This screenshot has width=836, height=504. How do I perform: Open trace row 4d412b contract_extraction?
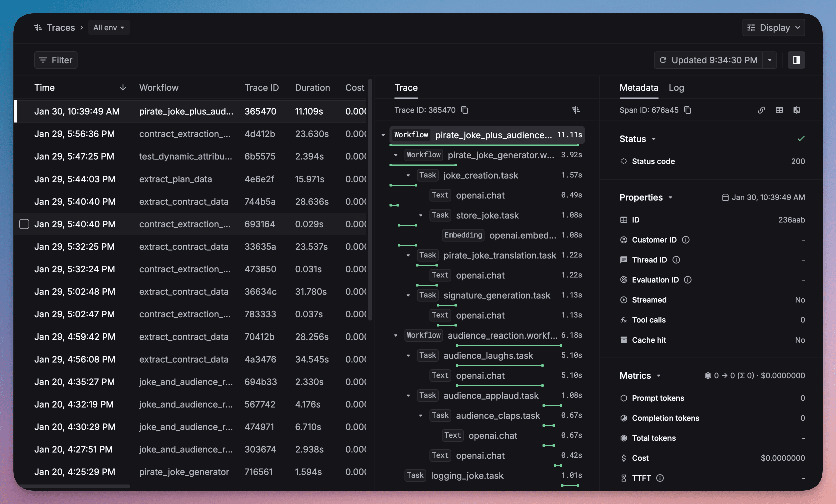[190, 134]
